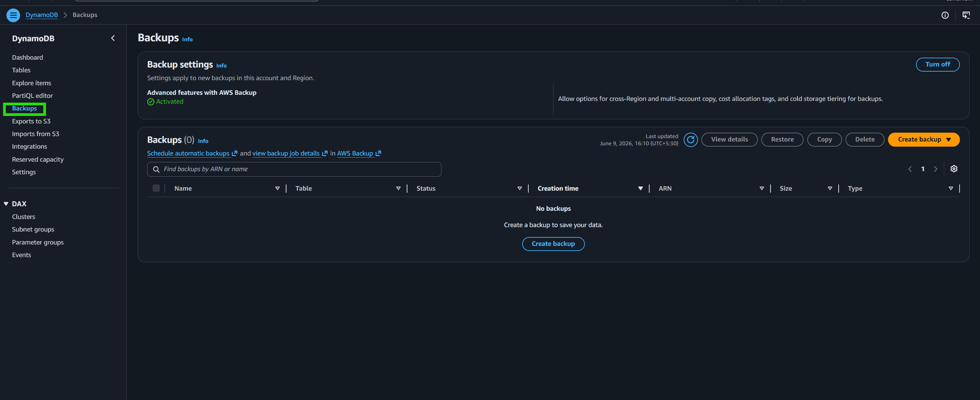Follow the DynamoDB breadcrumb link
Viewport: 980px width, 400px height.
tap(42, 15)
